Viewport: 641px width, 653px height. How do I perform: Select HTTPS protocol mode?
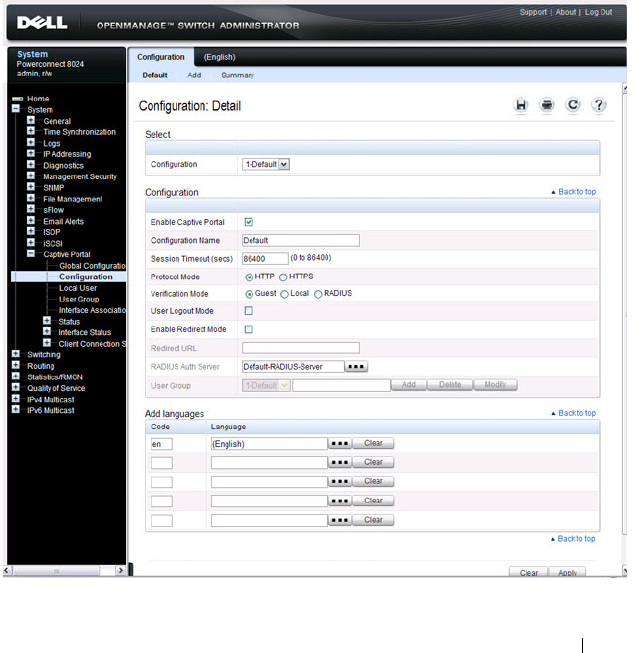click(x=283, y=277)
